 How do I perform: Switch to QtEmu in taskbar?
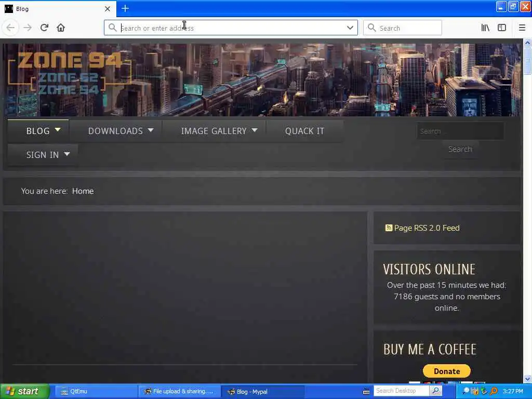click(x=96, y=391)
